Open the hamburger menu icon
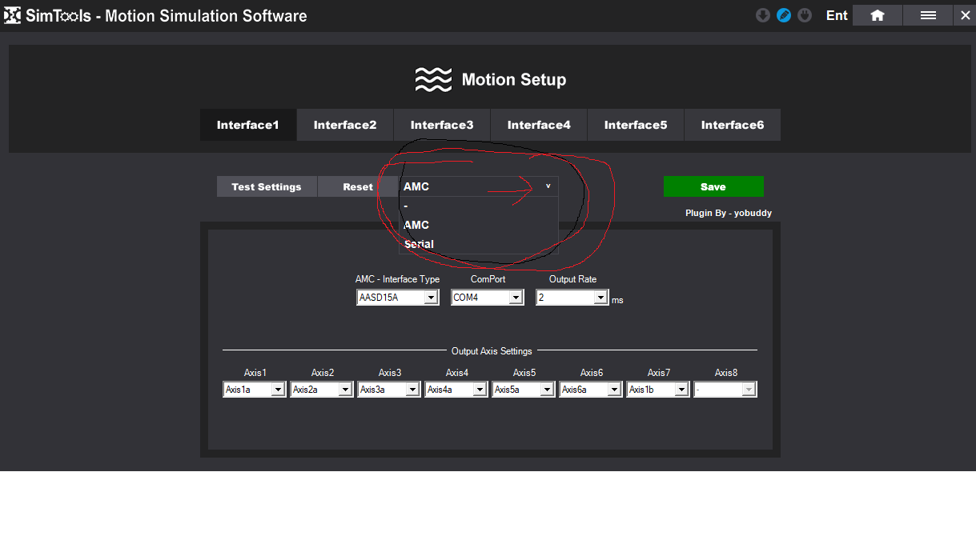 928,15
